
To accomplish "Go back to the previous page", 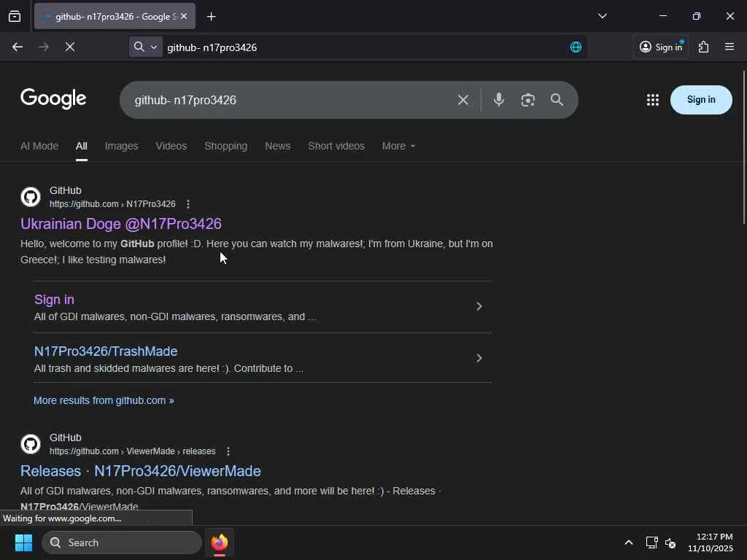I will click(x=18, y=47).
